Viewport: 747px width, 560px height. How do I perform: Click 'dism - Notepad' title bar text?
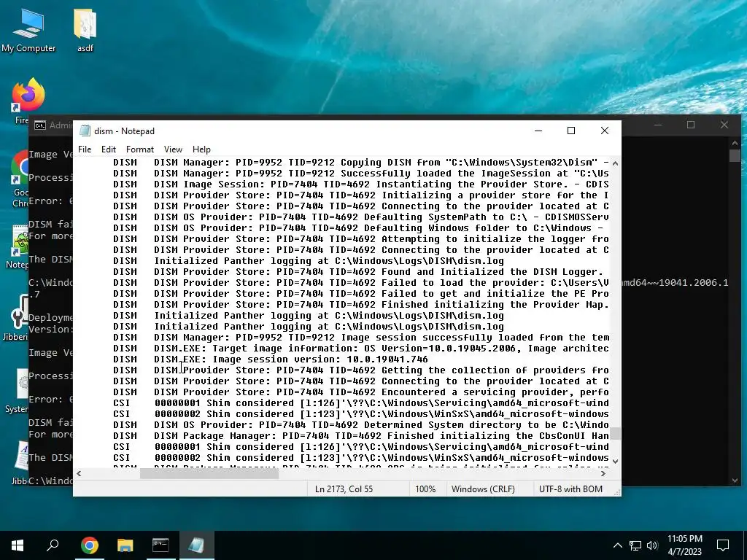tap(124, 131)
